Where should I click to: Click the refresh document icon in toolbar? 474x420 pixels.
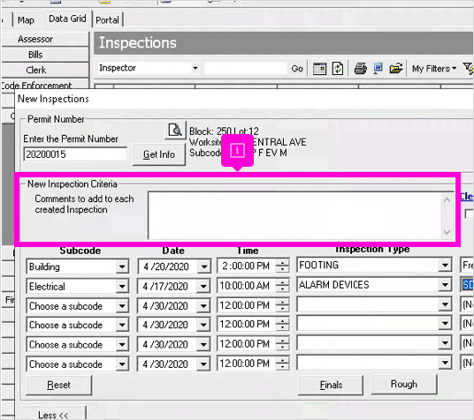[x=337, y=69]
